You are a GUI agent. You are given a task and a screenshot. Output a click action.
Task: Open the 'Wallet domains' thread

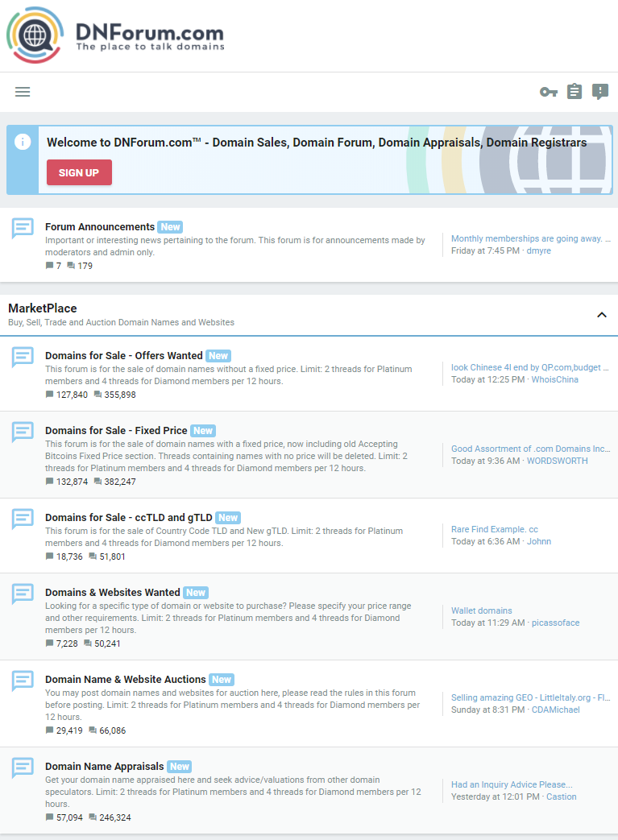(x=481, y=610)
